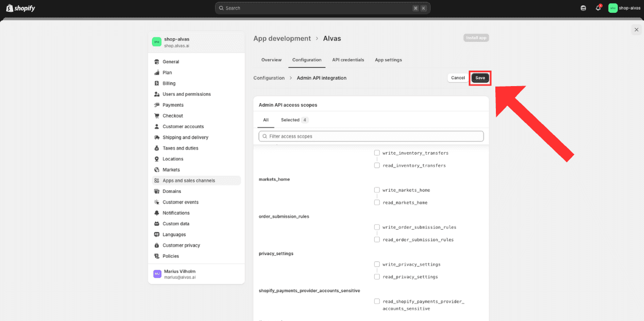Screen dimensions: 644x321
Task: Click markets_home scope heading text
Action: point(274,179)
